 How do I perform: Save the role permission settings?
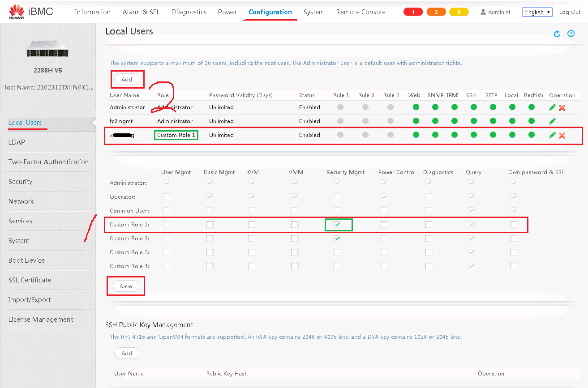126,286
